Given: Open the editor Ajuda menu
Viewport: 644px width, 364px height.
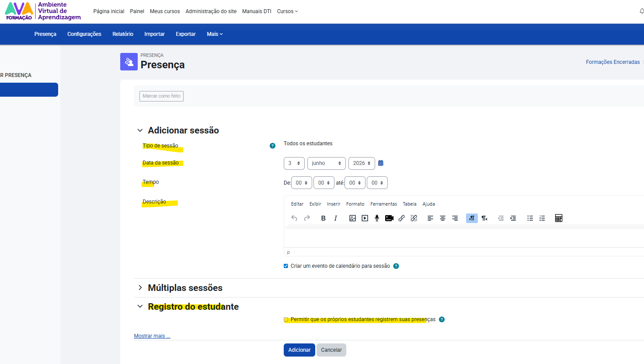Looking at the screenshot, I should [428, 204].
